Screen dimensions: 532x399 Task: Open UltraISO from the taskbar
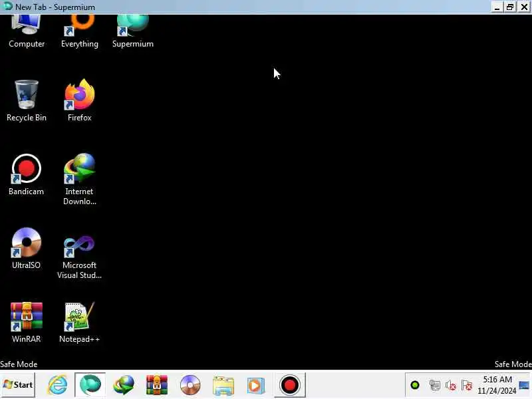[x=190, y=385]
